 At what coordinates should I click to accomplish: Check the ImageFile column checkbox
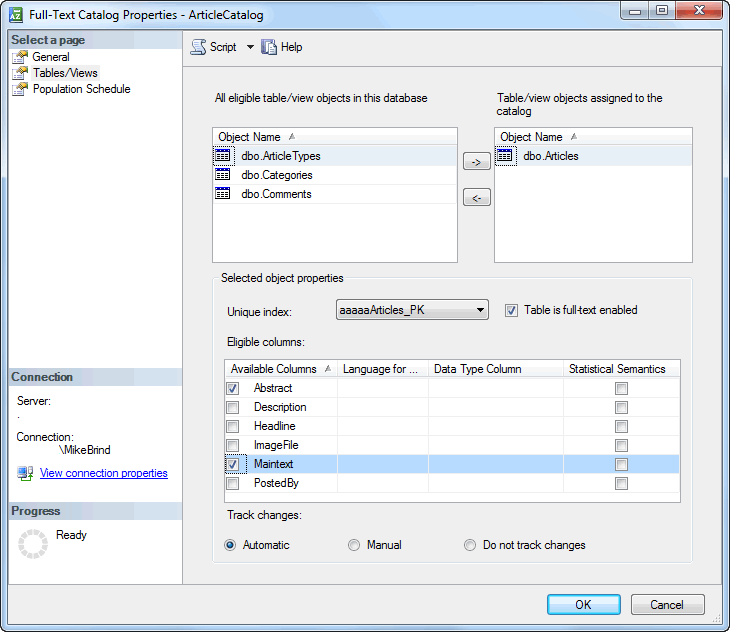tap(233, 445)
